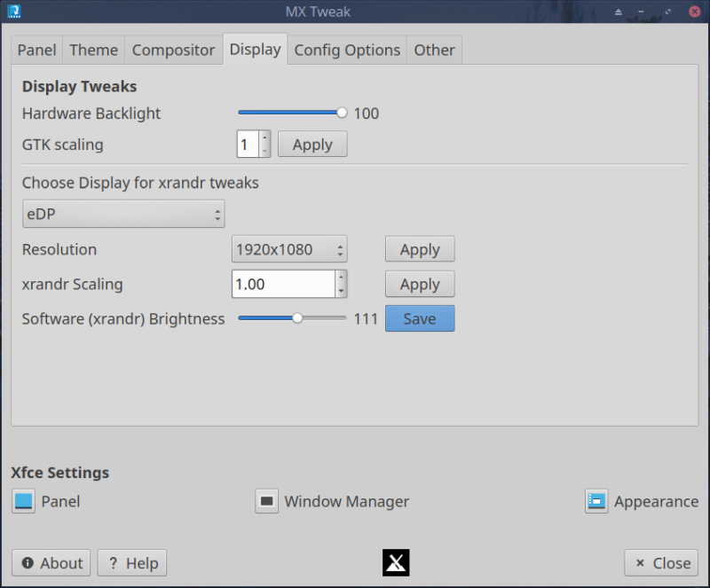Decrease GTK scaling with down arrow
Image resolution: width=710 pixels, height=588 pixels.
[x=264, y=151]
